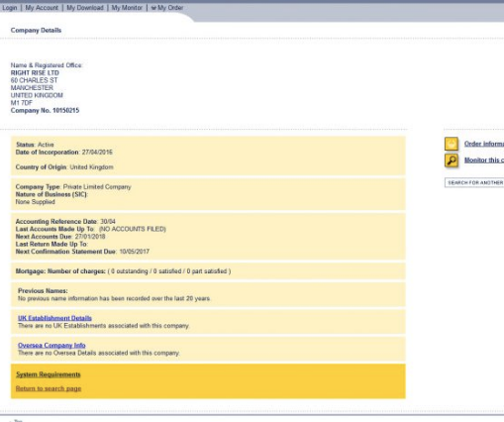Click Company Type Private Limited Company

73,187
